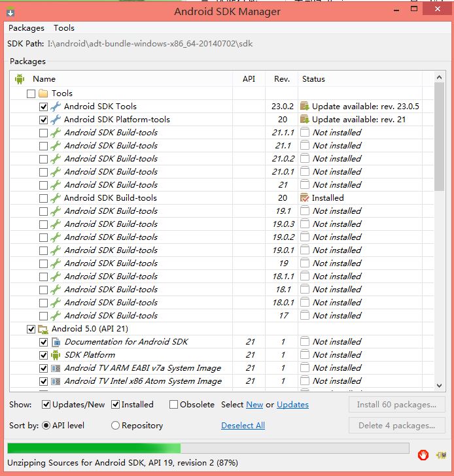
Task: Click 'SDK Platform' package name
Action: pyautogui.click(x=90, y=355)
